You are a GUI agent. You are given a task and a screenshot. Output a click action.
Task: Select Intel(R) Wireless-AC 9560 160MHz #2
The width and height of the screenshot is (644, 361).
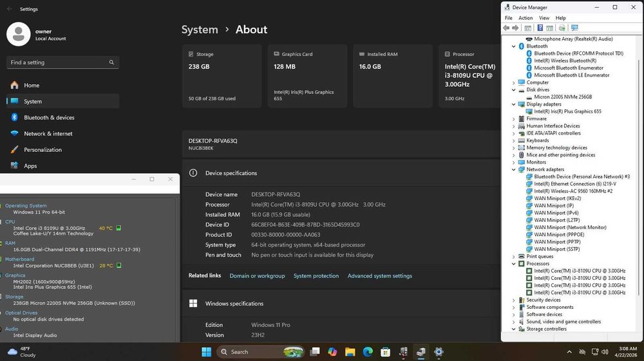click(x=573, y=191)
